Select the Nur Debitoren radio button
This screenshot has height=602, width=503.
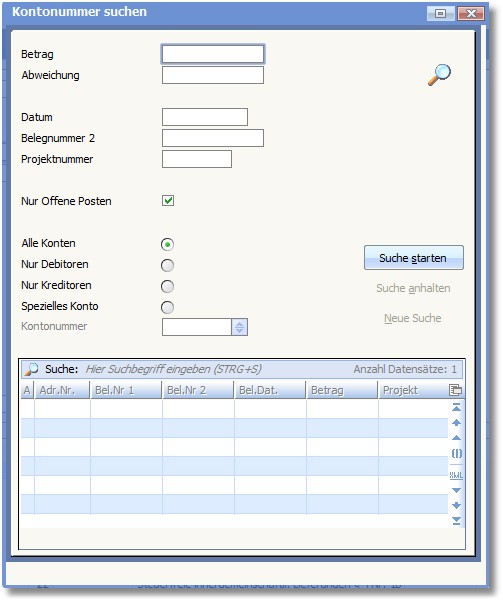(167, 265)
